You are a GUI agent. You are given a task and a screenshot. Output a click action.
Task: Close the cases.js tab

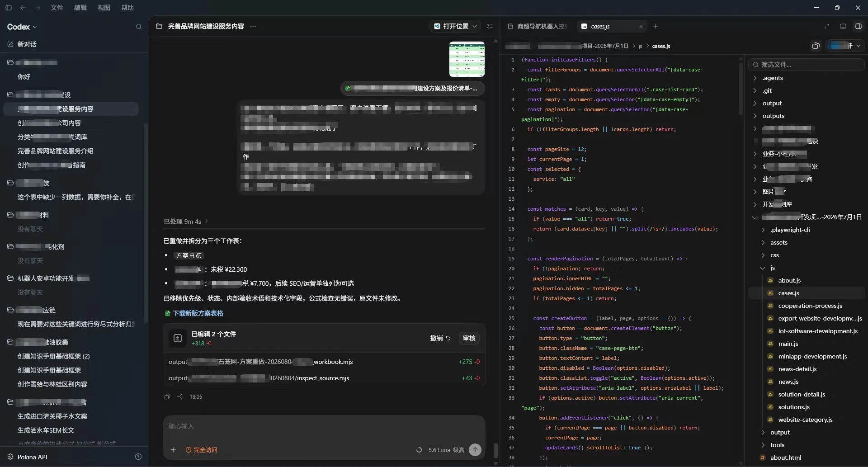641,27
